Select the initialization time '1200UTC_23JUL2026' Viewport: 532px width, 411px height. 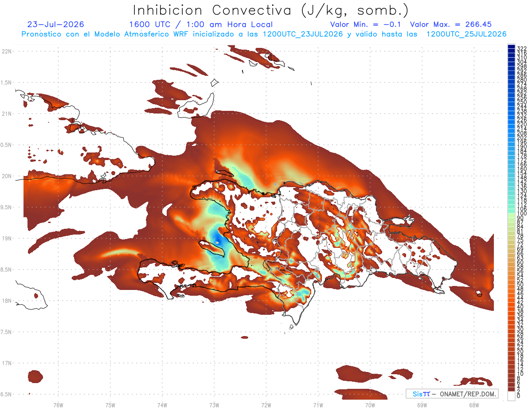point(303,34)
